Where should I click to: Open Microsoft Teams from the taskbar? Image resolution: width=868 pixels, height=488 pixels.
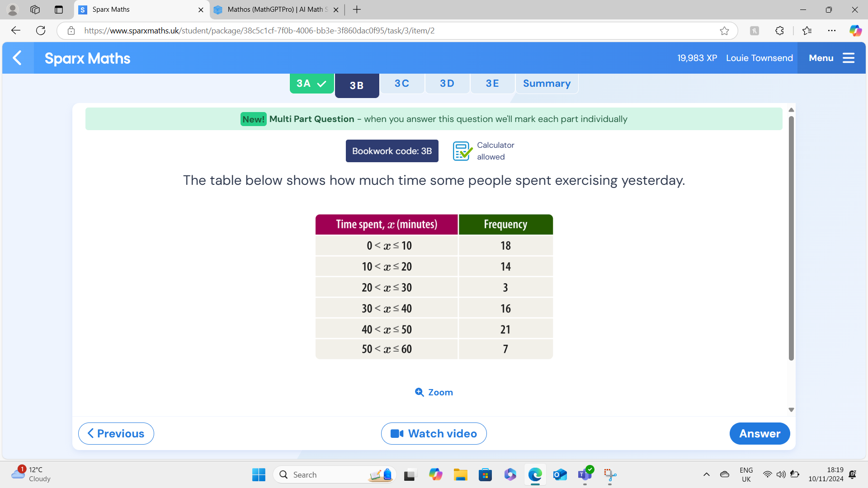585,474
